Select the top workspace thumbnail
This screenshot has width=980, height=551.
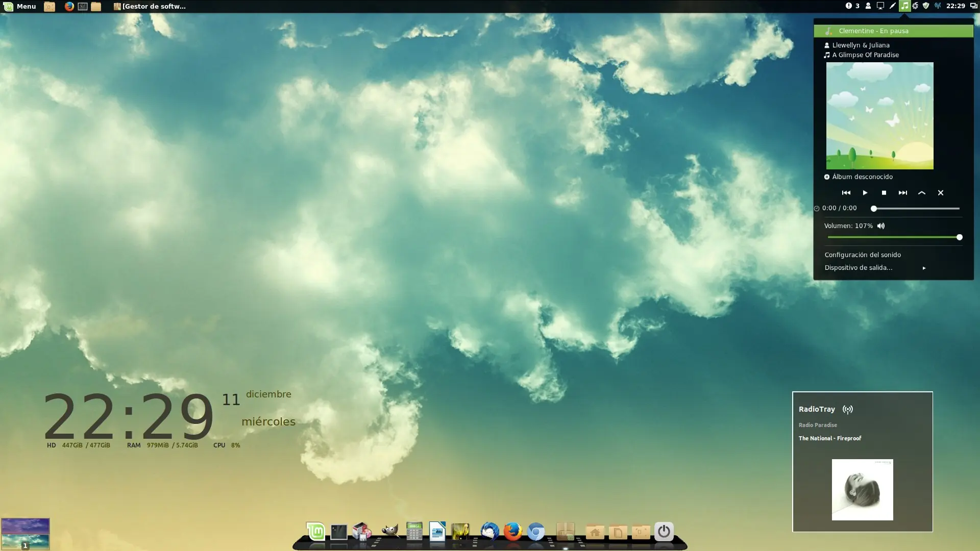coord(25,525)
